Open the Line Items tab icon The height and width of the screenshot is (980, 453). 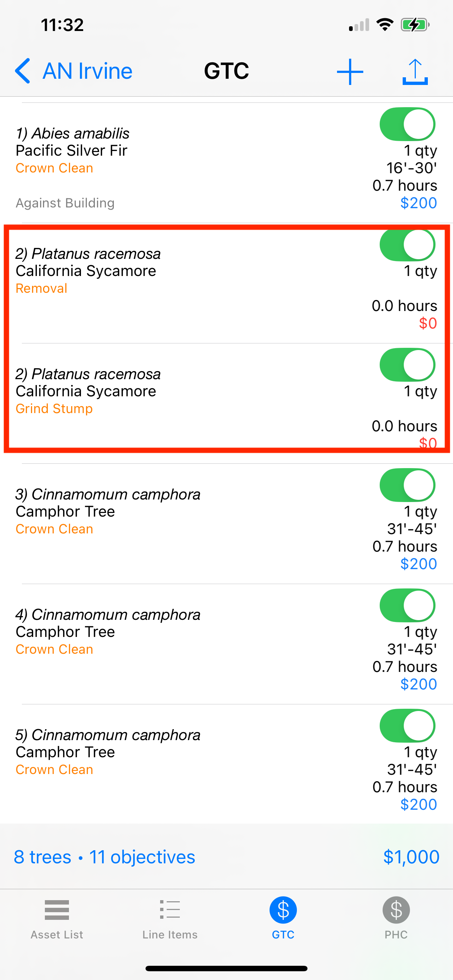click(x=170, y=910)
